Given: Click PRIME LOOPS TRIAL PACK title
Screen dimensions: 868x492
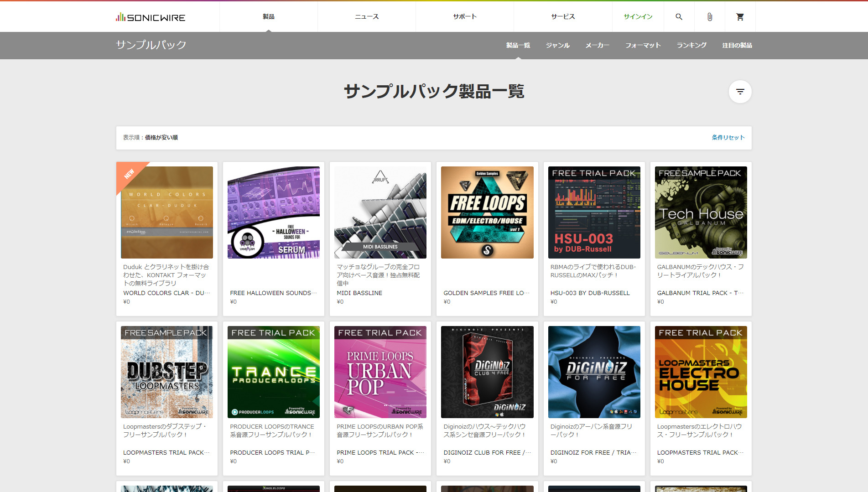Looking at the screenshot, I should [380, 453].
